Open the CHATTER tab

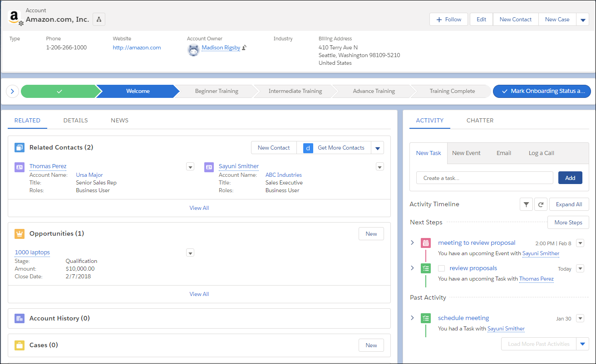pos(480,120)
